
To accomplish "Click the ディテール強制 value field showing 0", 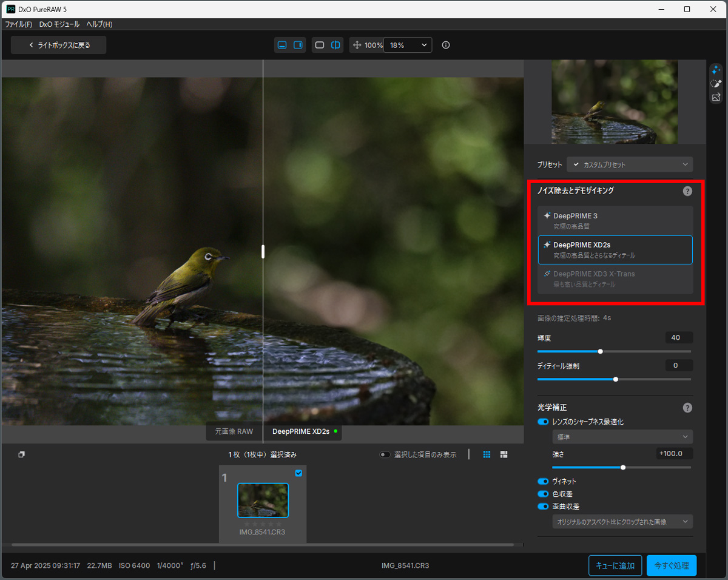I will tap(679, 366).
